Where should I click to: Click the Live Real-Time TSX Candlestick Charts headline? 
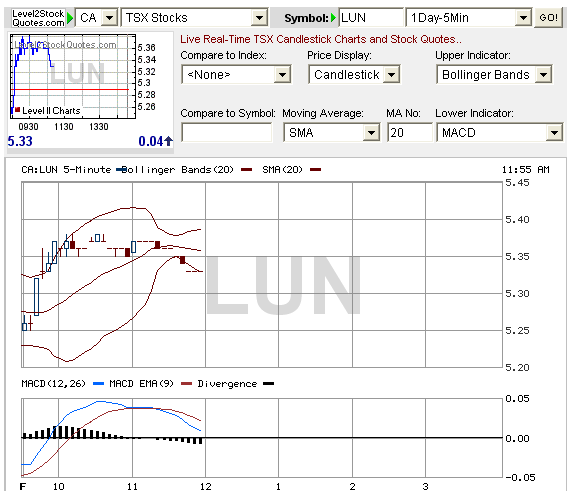321,39
